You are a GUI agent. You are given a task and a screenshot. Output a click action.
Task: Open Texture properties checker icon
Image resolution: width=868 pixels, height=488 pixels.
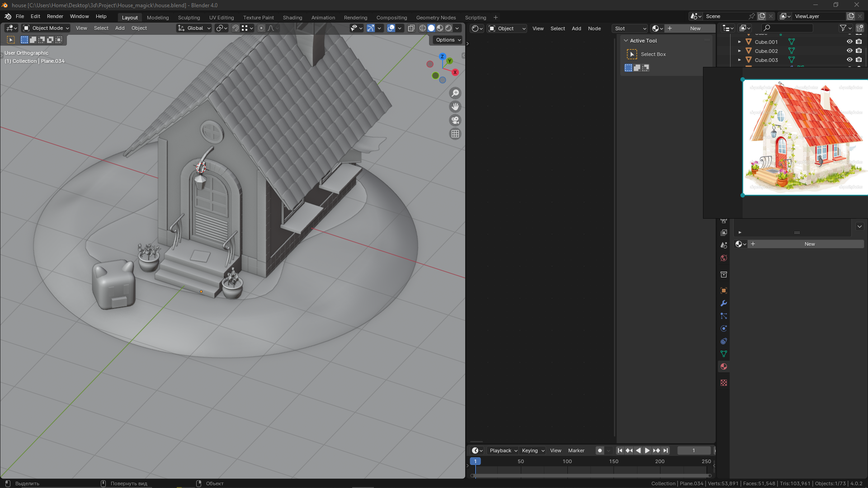click(x=724, y=383)
